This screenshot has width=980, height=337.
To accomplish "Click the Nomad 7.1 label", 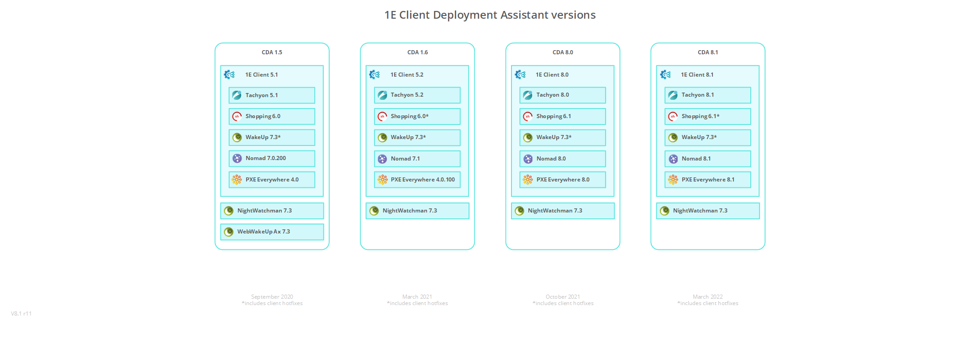I will 405,159.
